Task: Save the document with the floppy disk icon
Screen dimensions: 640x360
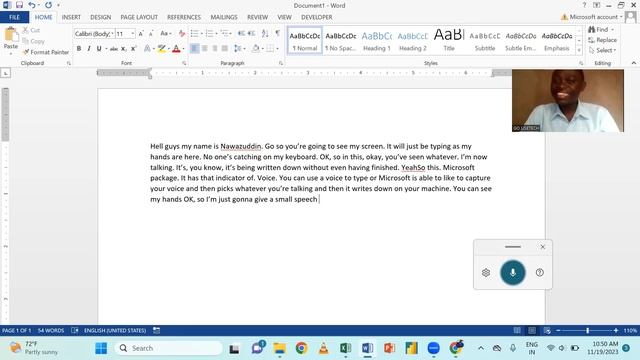Action: (x=19, y=5)
